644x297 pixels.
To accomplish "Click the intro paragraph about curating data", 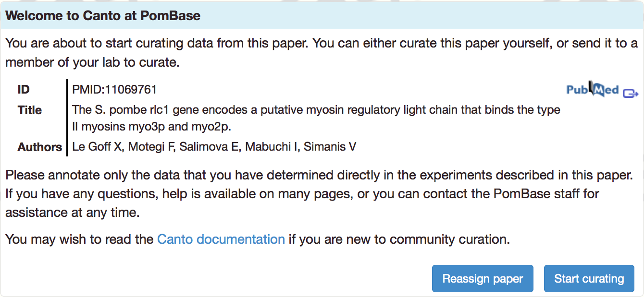I will pos(322,53).
